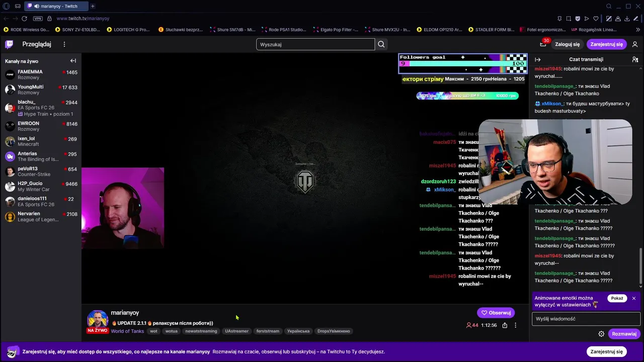Open Nervarien League of Legends channel
This screenshot has height=362, width=644.
(x=41, y=217)
